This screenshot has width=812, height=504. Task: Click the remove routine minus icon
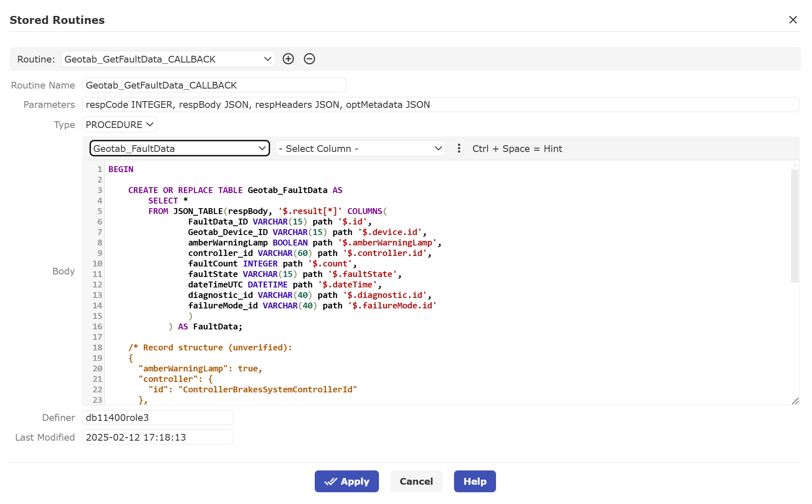pyautogui.click(x=309, y=59)
